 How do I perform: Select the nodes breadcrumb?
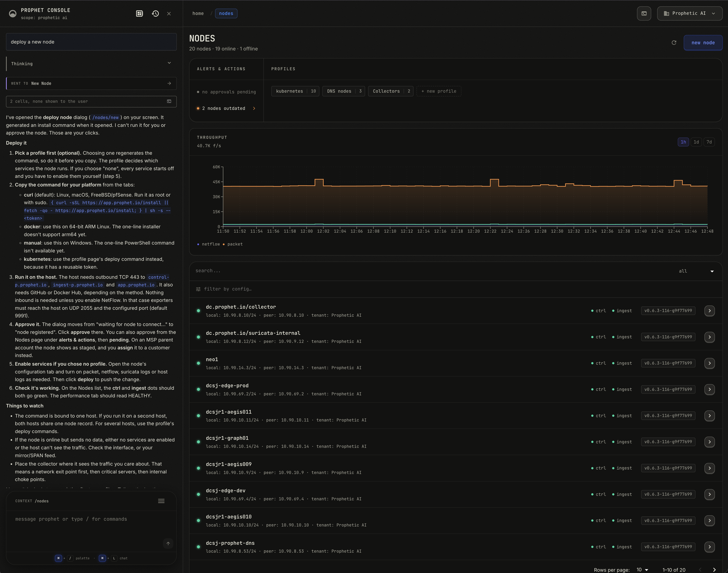coord(226,13)
